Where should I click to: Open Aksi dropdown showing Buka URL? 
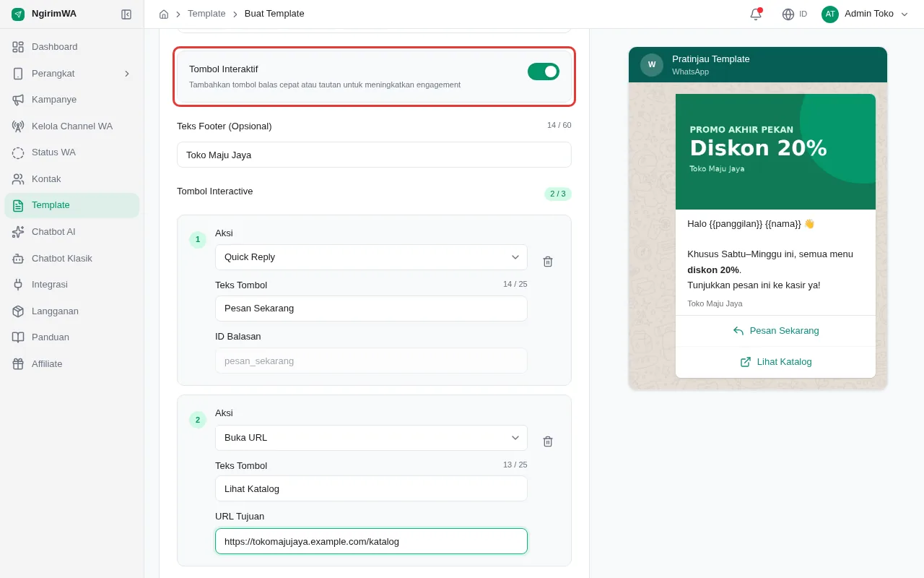click(x=371, y=438)
